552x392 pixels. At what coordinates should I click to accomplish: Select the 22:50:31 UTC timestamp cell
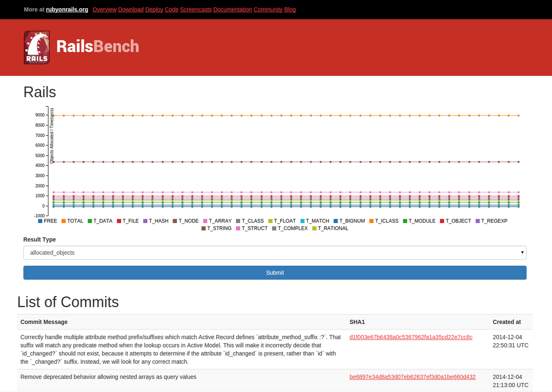coord(510,341)
